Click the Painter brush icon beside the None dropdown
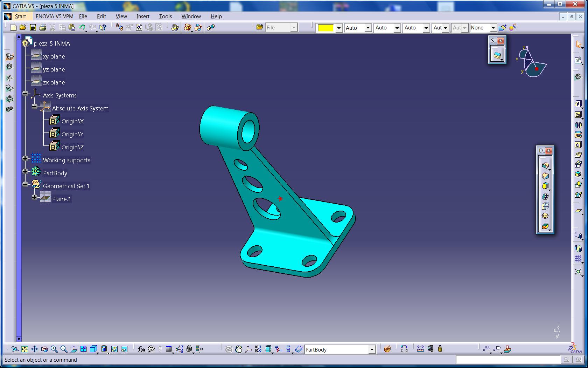 503,27
